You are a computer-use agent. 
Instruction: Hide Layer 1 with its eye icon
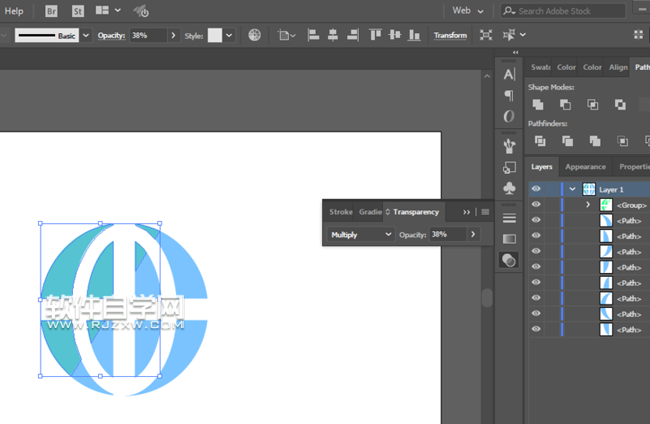point(536,189)
